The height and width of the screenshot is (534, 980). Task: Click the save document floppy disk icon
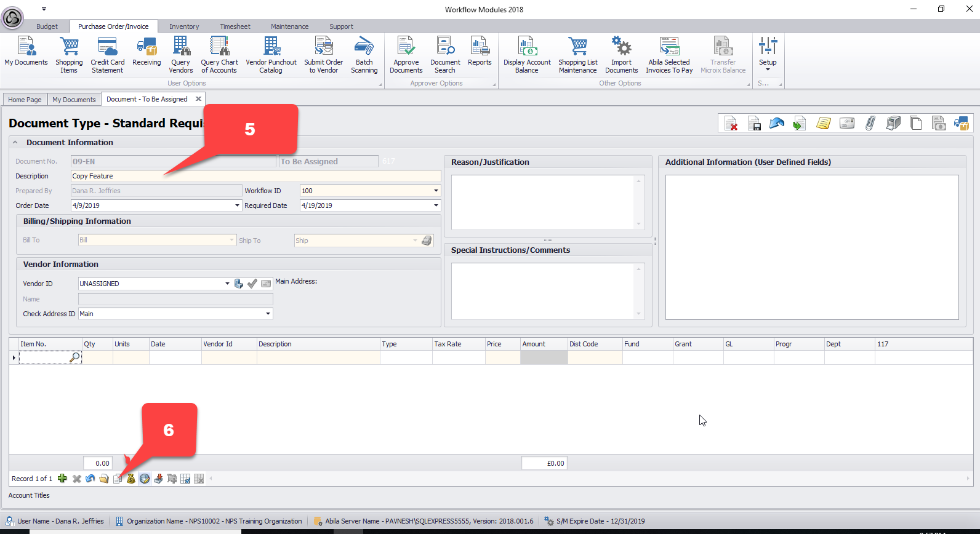754,124
